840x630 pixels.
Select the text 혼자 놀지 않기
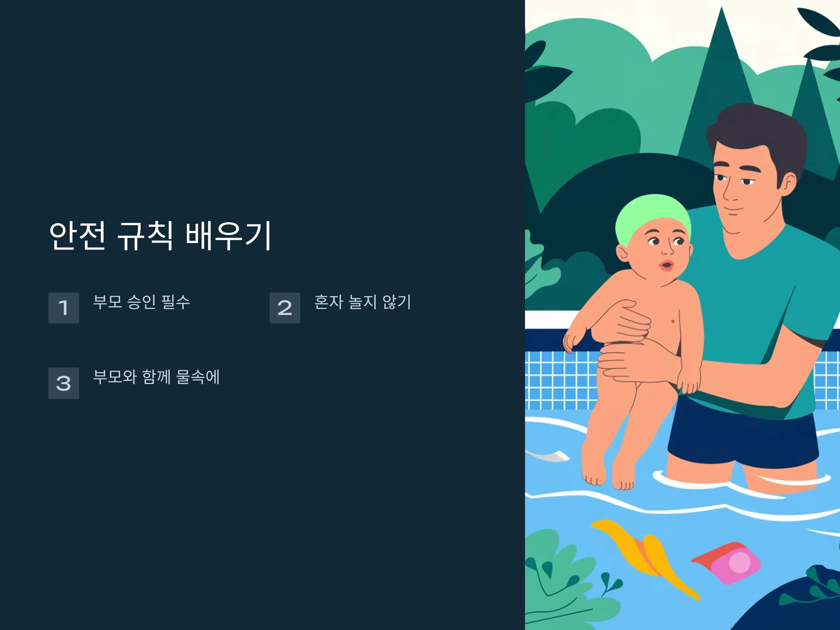pos(363,302)
